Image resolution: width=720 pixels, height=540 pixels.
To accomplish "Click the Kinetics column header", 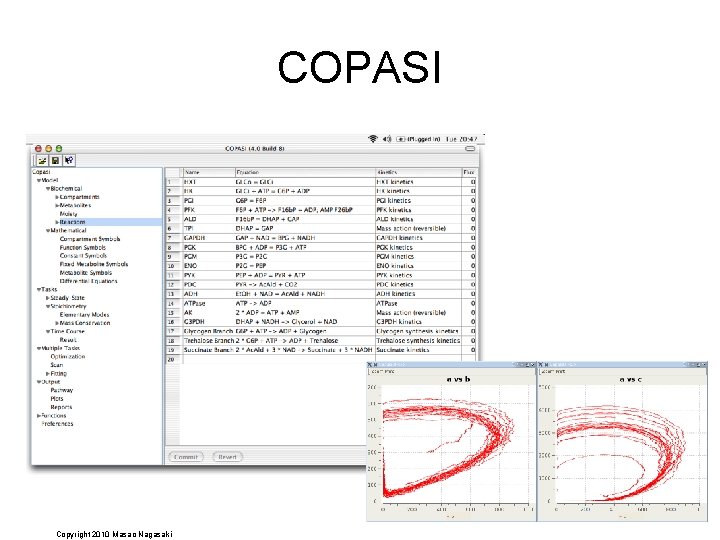I will pyautogui.click(x=418, y=172).
